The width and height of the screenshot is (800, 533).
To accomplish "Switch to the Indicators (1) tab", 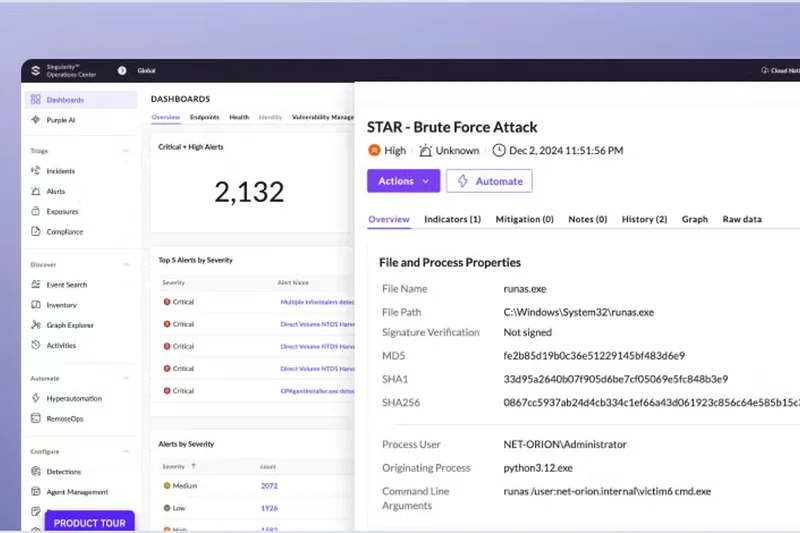I will coord(452,219).
